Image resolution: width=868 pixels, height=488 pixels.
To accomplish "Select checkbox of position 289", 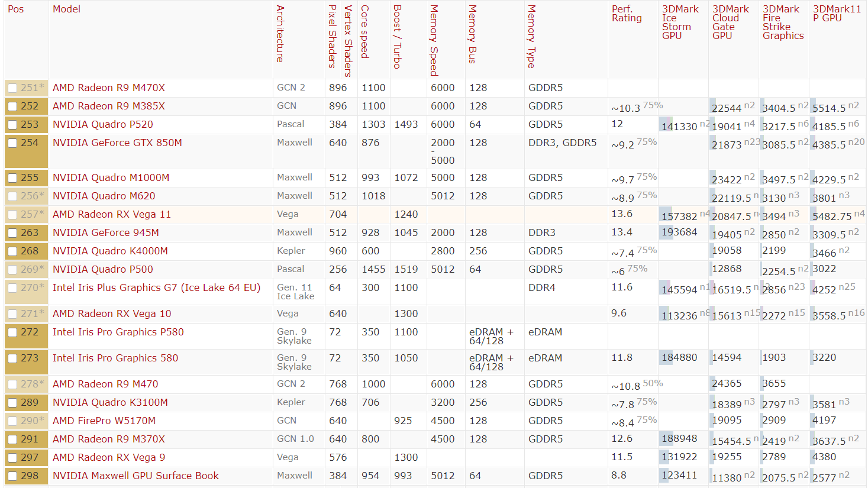I will click(x=12, y=403).
